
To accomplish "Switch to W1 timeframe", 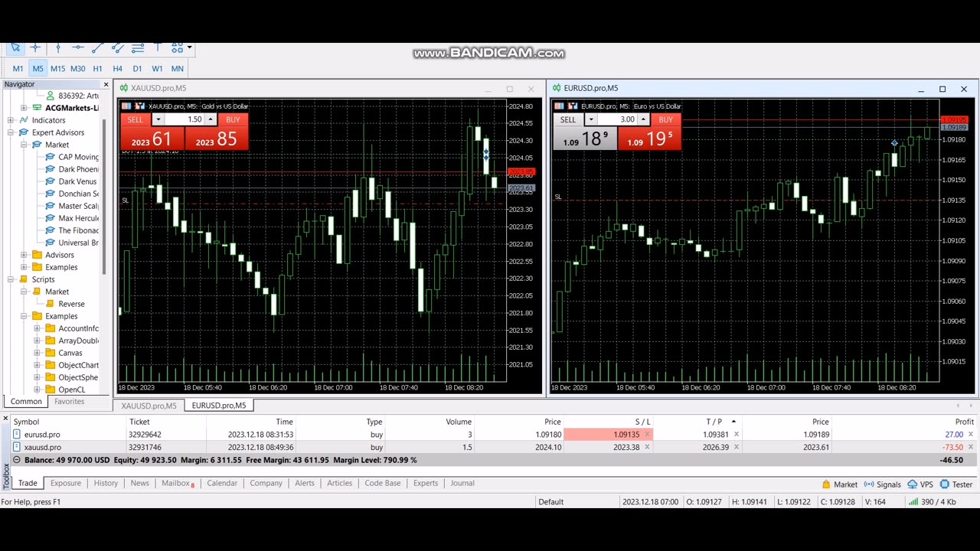I will 157,69.
